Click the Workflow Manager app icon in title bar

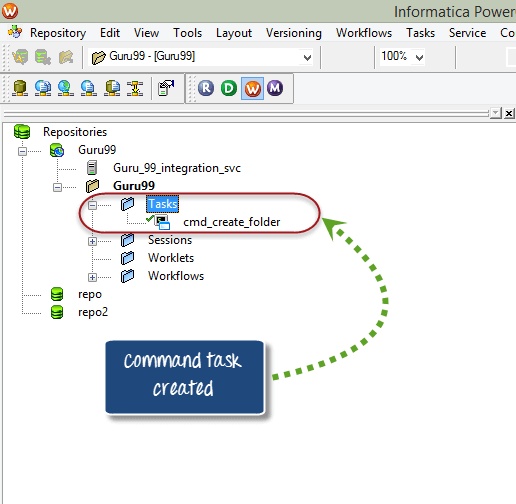click(10, 11)
